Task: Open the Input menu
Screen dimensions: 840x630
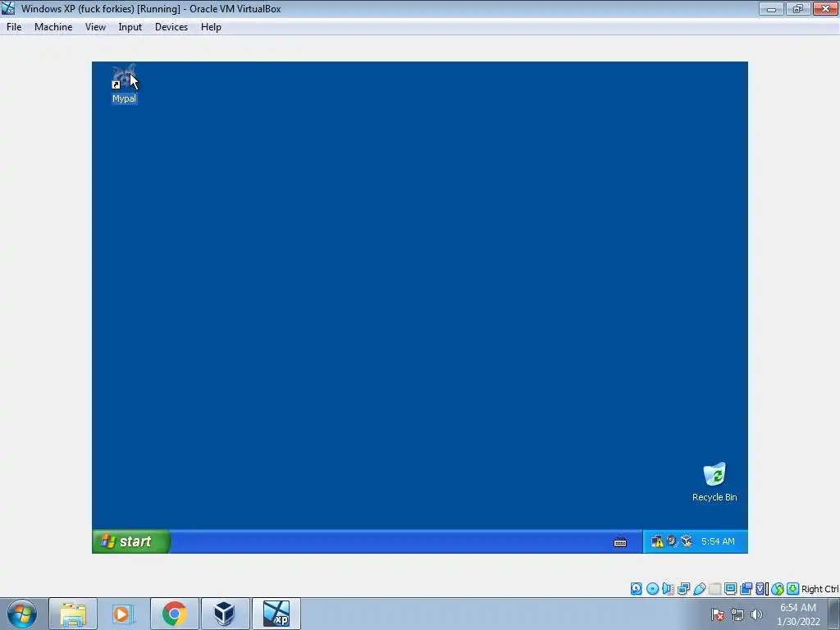Action: (x=130, y=27)
